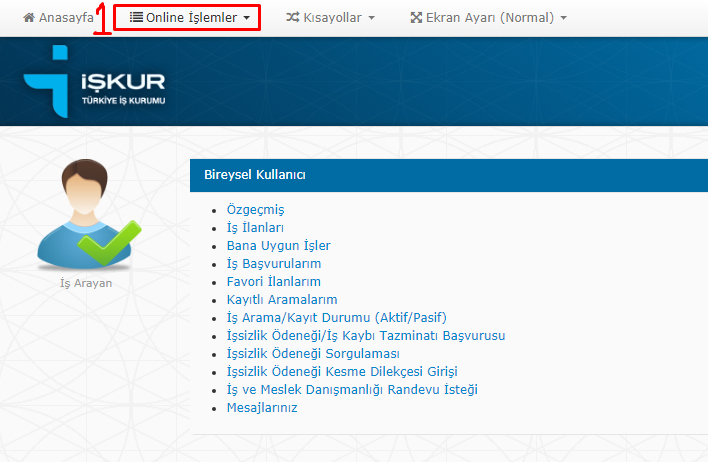Click the home icon beside Anasayfa
The image size is (708, 462).
point(29,18)
